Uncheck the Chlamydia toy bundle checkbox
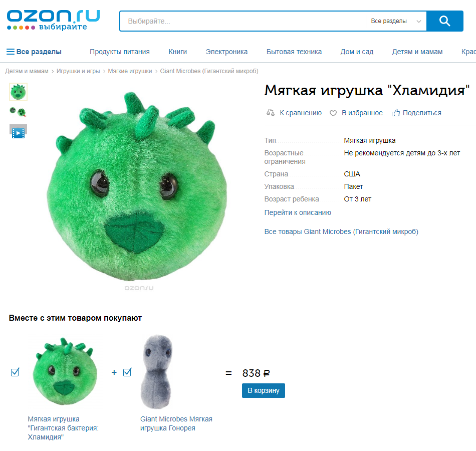Viewport: 476px width, 451px height. (x=15, y=372)
